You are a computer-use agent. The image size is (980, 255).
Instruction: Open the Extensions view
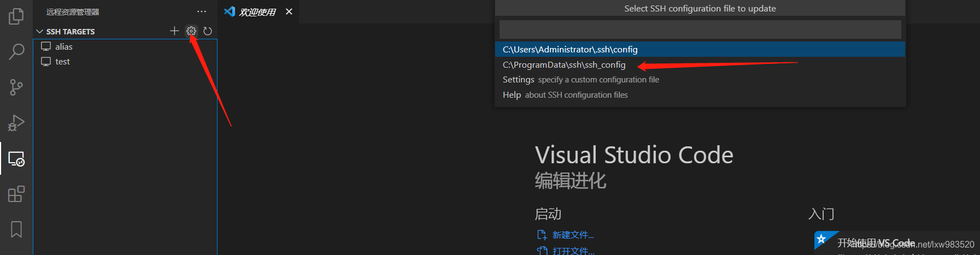coord(16,194)
